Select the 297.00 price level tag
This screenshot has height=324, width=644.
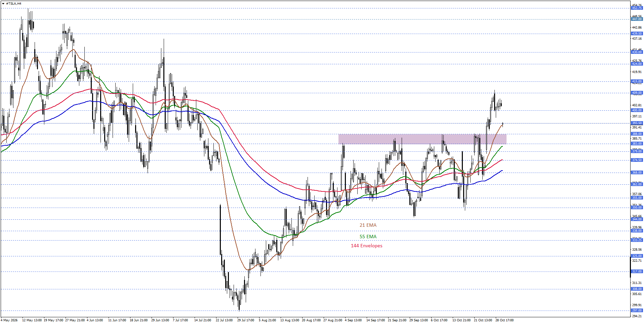(x=637, y=311)
